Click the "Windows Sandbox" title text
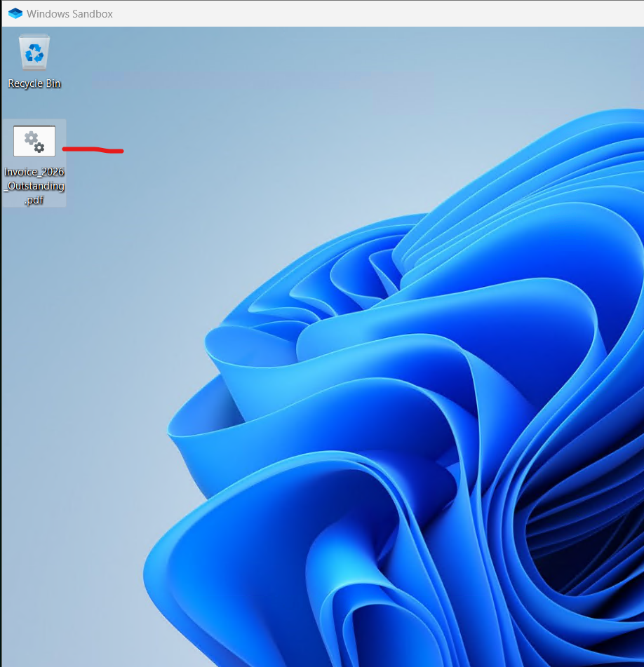 point(69,13)
